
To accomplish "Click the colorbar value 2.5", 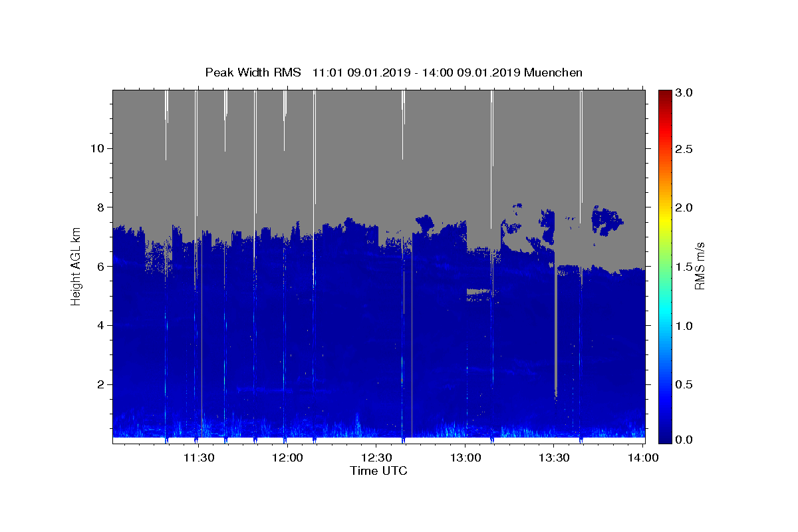I will pyautogui.click(x=685, y=149).
